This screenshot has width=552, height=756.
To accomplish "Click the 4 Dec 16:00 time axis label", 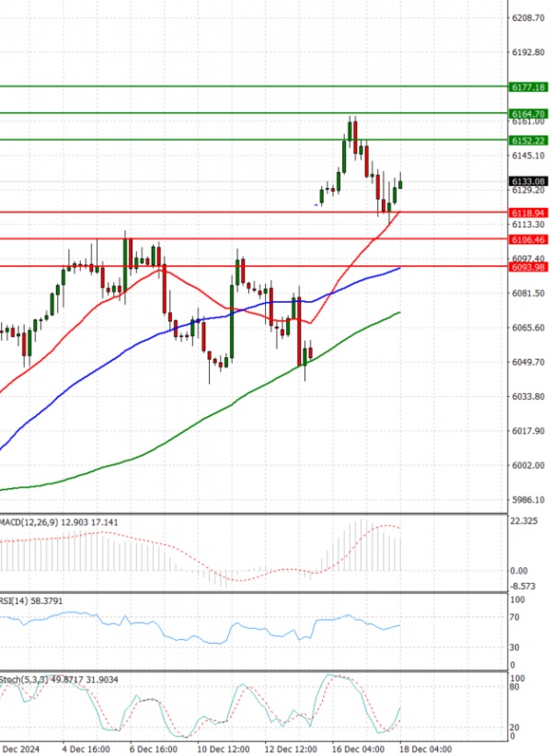I will coord(86,750).
